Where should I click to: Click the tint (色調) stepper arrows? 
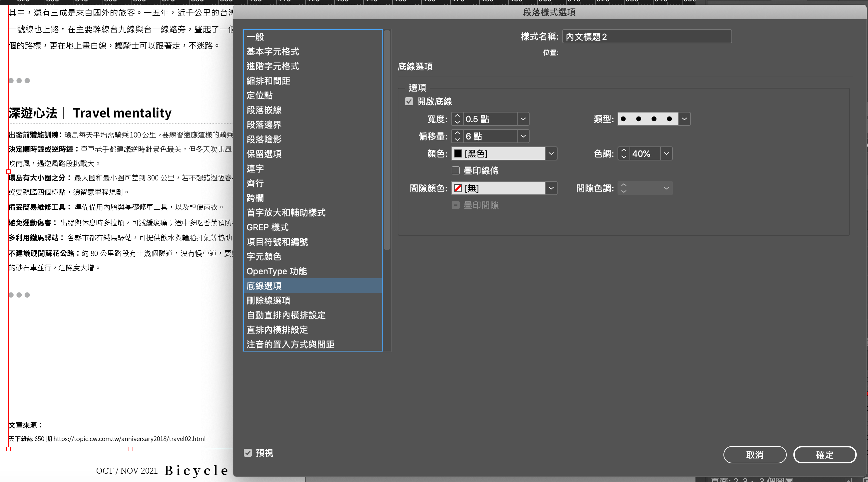[x=624, y=153]
